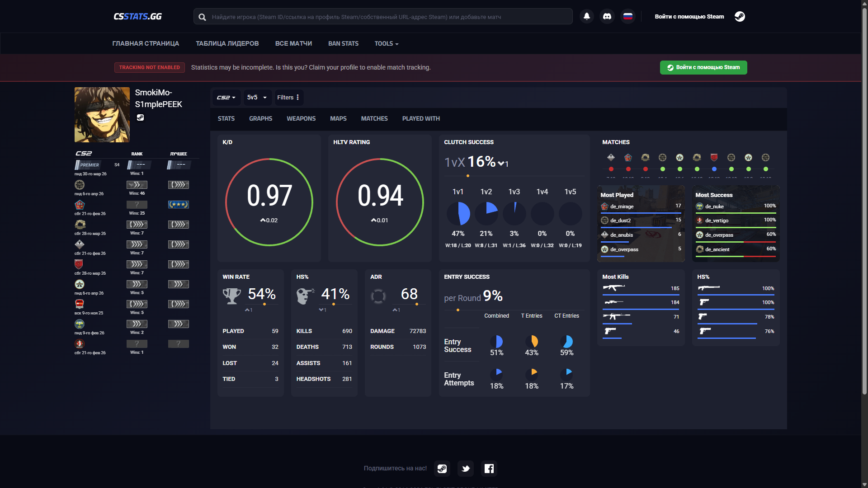Open ВСЕ МАТЧИ page
This screenshot has width=868, height=488.
coord(293,43)
